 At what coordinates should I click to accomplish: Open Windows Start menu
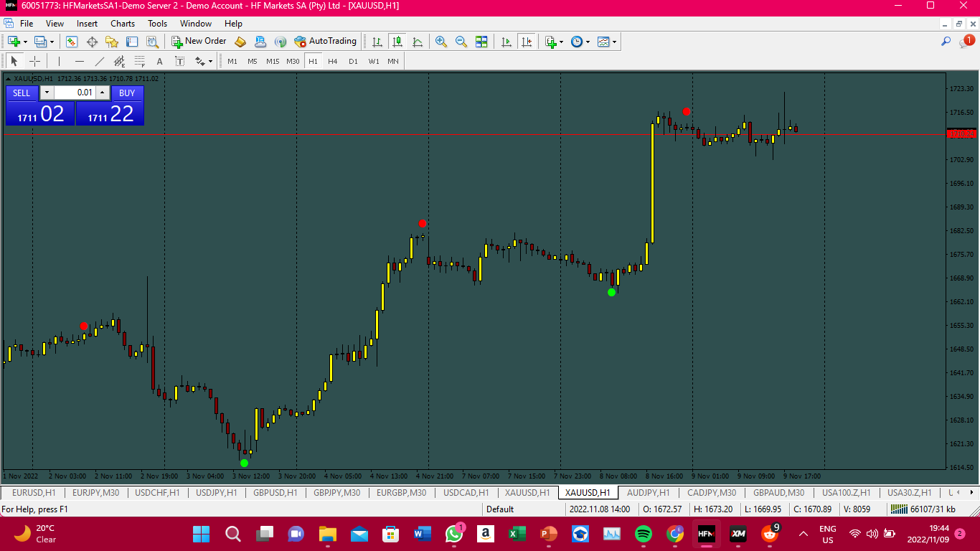[x=202, y=534]
